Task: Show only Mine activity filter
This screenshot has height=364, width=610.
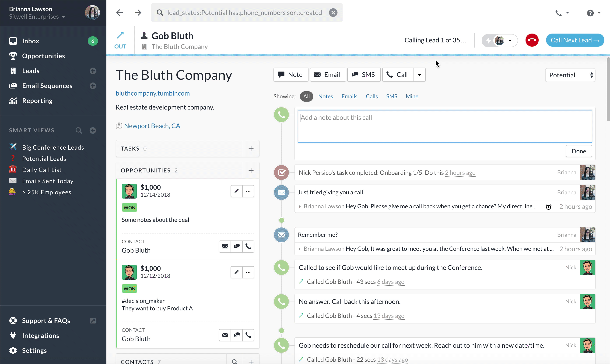Action: [412, 96]
